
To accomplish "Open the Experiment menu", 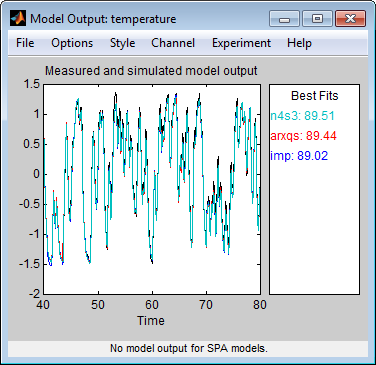I will point(241,43).
